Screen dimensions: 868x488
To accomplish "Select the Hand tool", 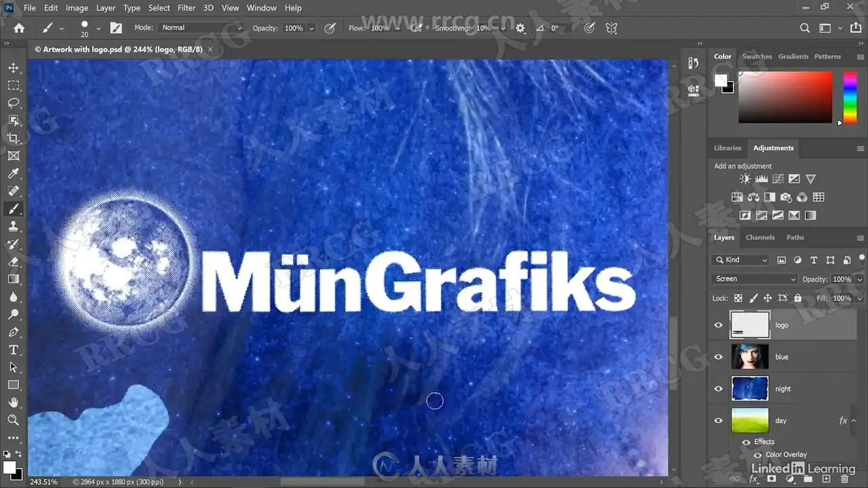I will pos(14,403).
